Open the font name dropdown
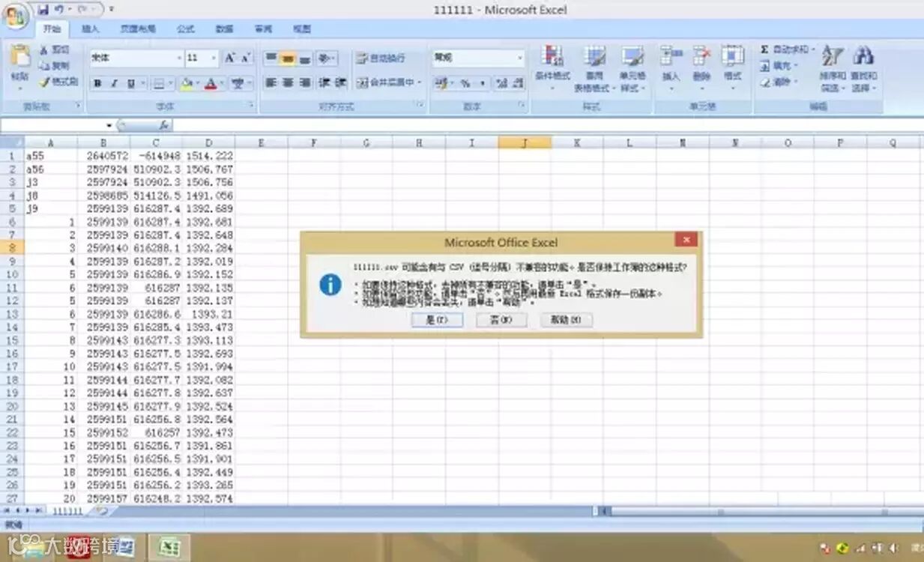This screenshot has width=924, height=562. pos(179,58)
